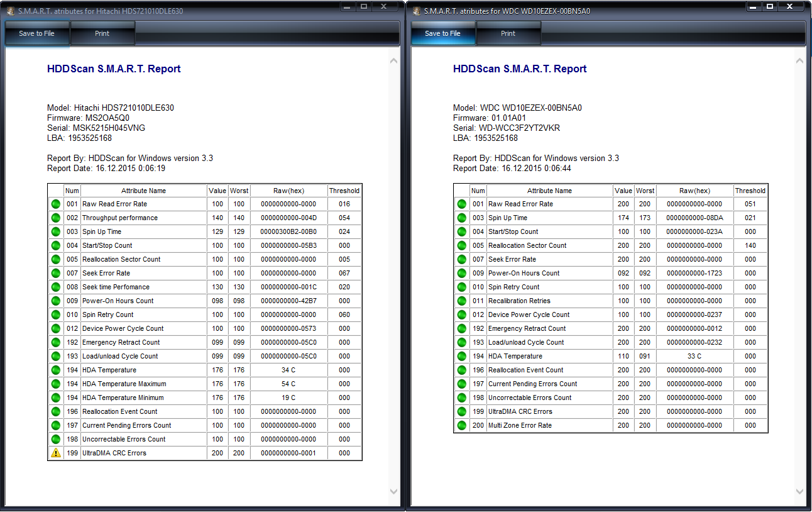Click green status icon for Hitachi Raw Read Error Rate
The height and width of the screenshot is (512, 812).
pyautogui.click(x=56, y=204)
